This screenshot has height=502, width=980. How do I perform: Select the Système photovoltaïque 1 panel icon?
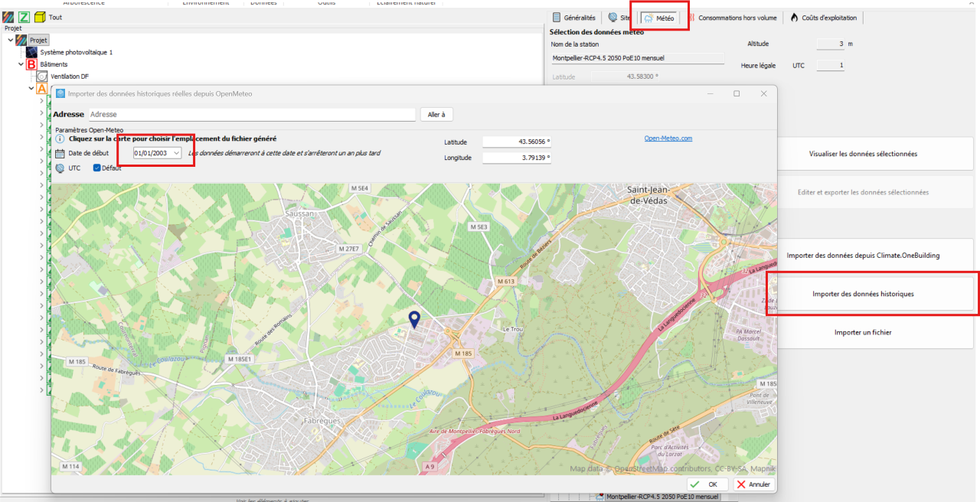tap(31, 52)
